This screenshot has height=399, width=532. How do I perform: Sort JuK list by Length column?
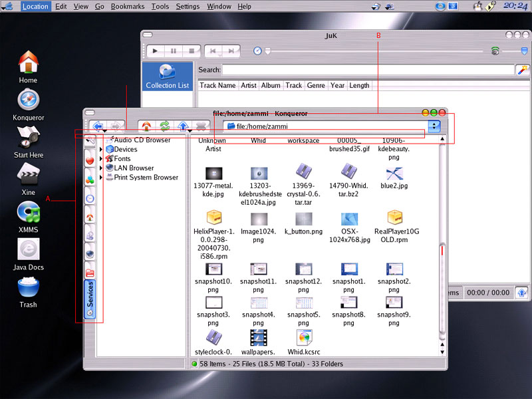(x=359, y=86)
